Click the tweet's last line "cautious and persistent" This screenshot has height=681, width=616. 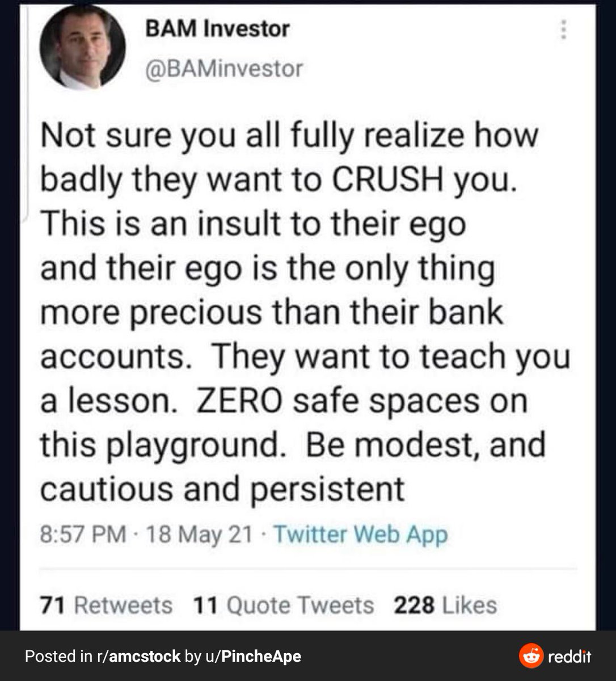coord(222,488)
